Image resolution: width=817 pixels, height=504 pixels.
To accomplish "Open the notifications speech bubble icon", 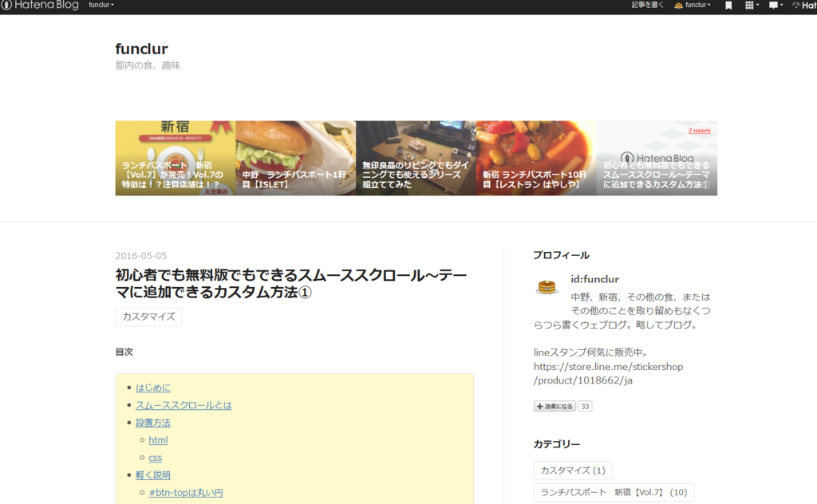I will click(776, 6).
